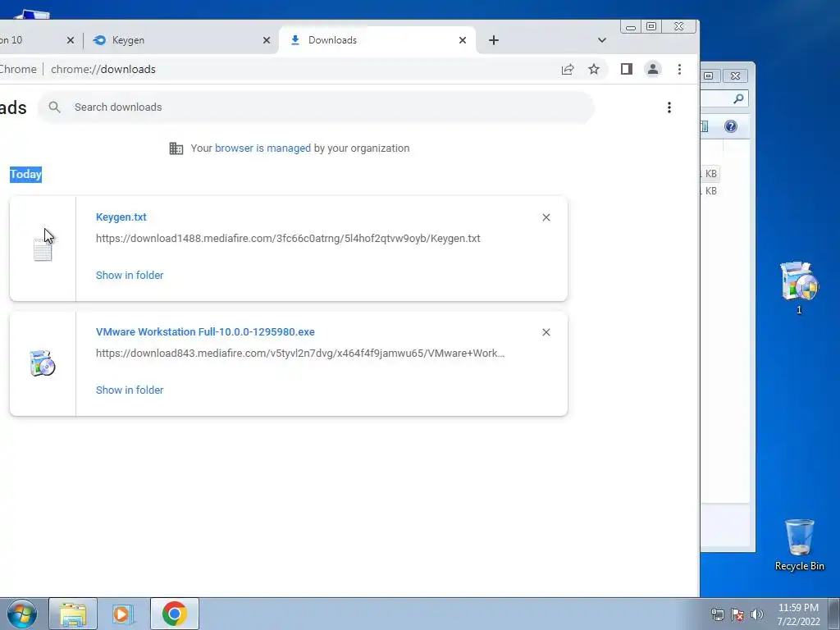This screenshot has width=840, height=630.
Task: Remove Keygen.txt from the downloads list
Action: coord(546,217)
